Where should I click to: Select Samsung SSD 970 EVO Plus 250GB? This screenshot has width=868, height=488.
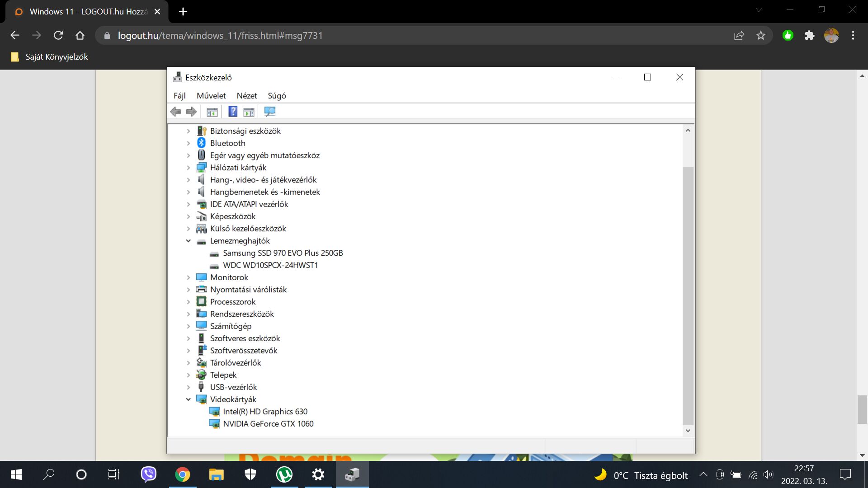pos(283,253)
